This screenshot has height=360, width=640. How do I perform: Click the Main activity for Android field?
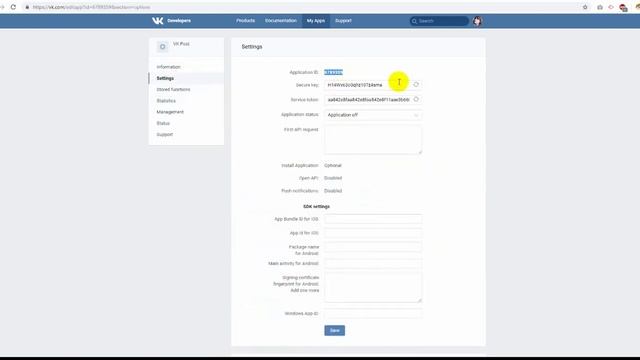coord(373,263)
